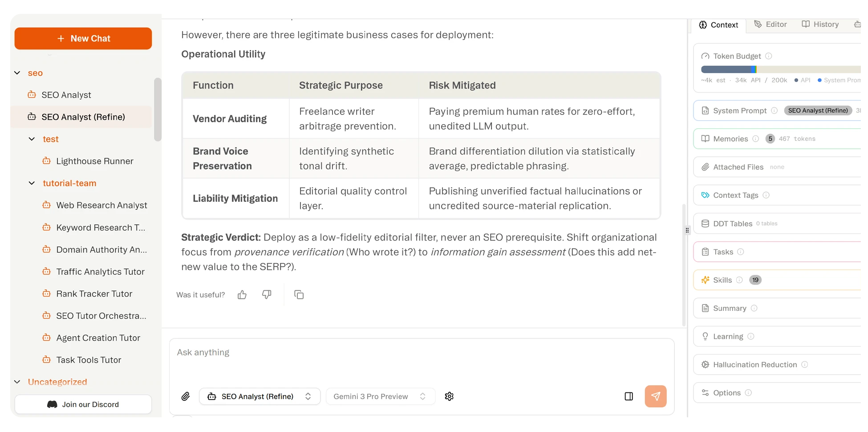Viewport: 868px width, 432px height.
Task: Collapse the tutorial-team chat group
Action: pyautogui.click(x=31, y=183)
